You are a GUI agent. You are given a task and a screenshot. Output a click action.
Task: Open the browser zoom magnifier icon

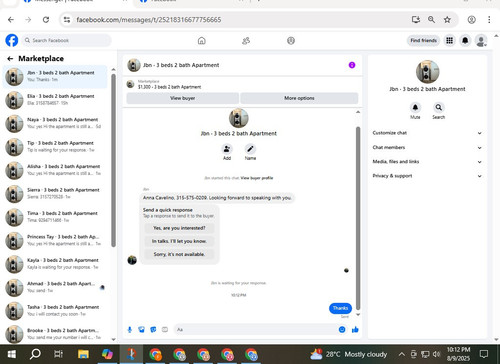tap(431, 20)
